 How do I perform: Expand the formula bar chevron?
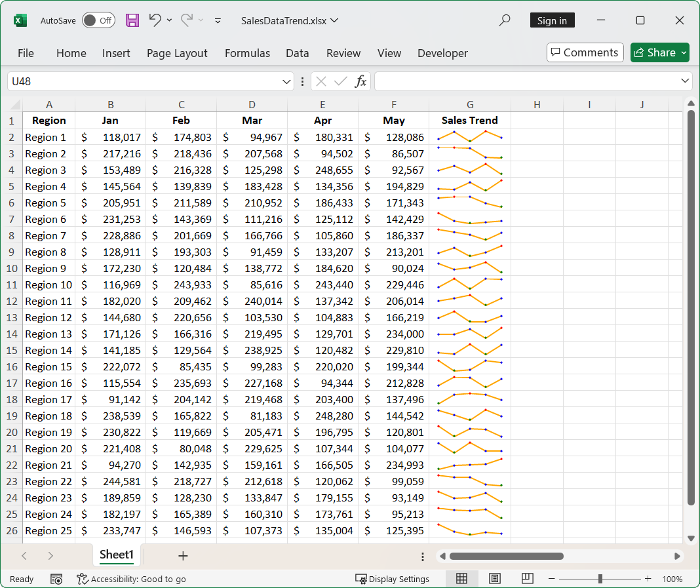click(x=686, y=81)
